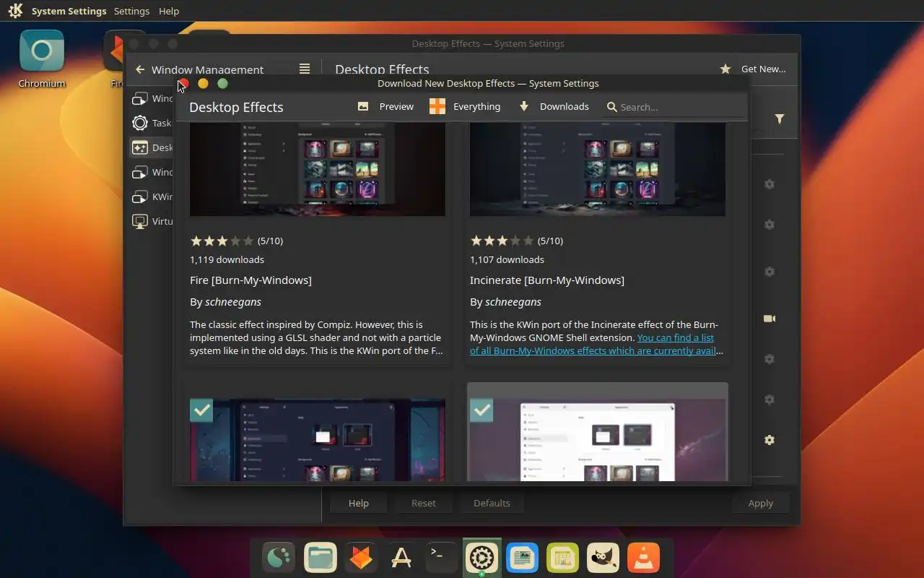The width and height of the screenshot is (924, 578).
Task: Open the hamburger menu beside Window Management
Action: (x=305, y=69)
